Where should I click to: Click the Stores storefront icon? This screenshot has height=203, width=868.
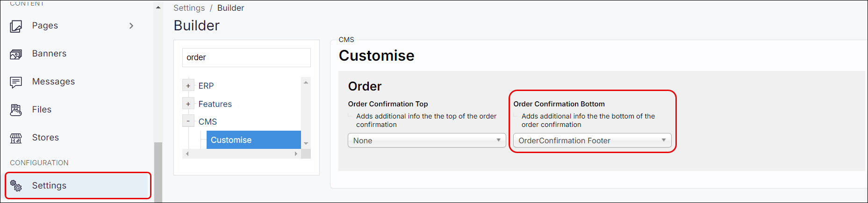point(16,138)
